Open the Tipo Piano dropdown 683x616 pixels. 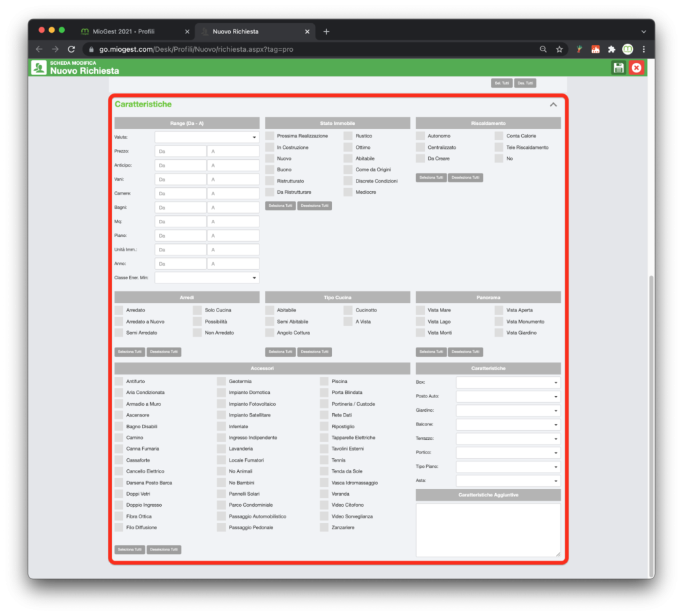coord(508,466)
